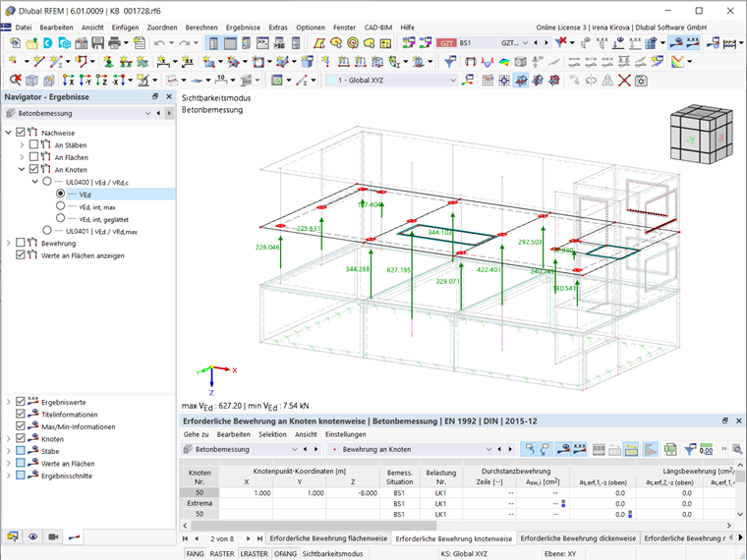Click the new nodal support icon
The height and width of the screenshot is (560, 747).
point(109,62)
